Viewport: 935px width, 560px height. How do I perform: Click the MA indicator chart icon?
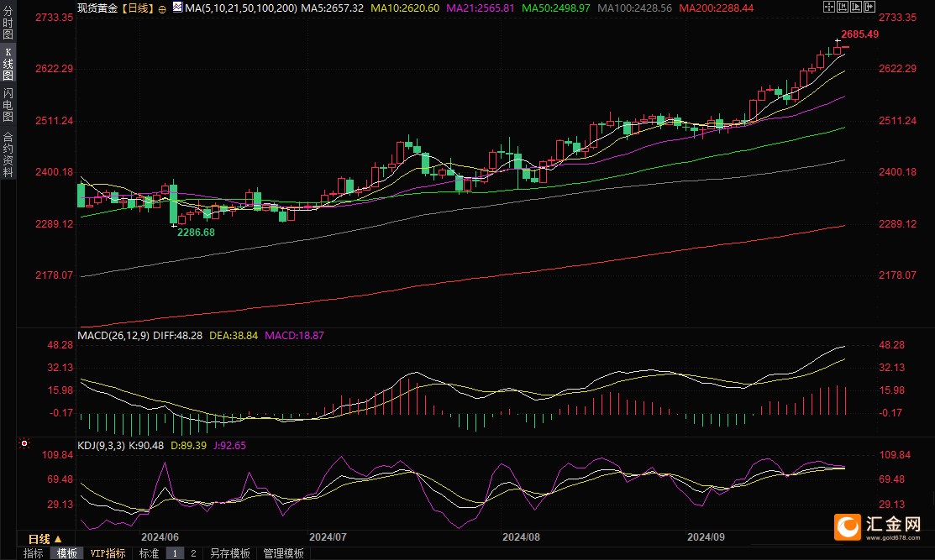pos(177,7)
